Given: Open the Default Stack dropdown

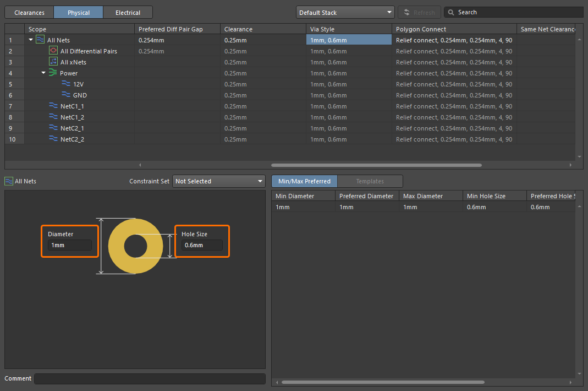Looking at the screenshot, I should point(345,12).
